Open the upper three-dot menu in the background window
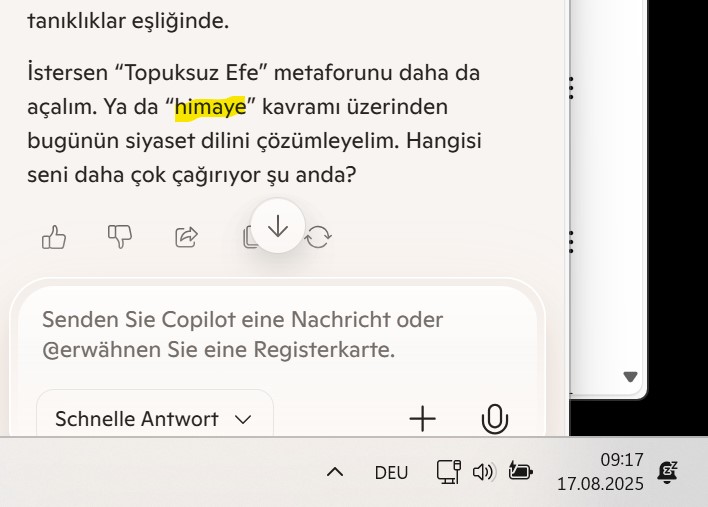Image resolution: width=708 pixels, height=507 pixels. (571, 88)
